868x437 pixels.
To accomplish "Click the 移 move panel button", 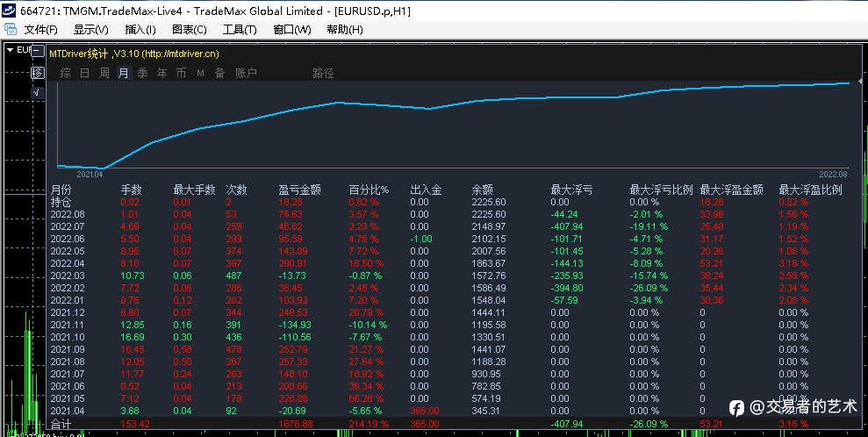I will [37, 73].
